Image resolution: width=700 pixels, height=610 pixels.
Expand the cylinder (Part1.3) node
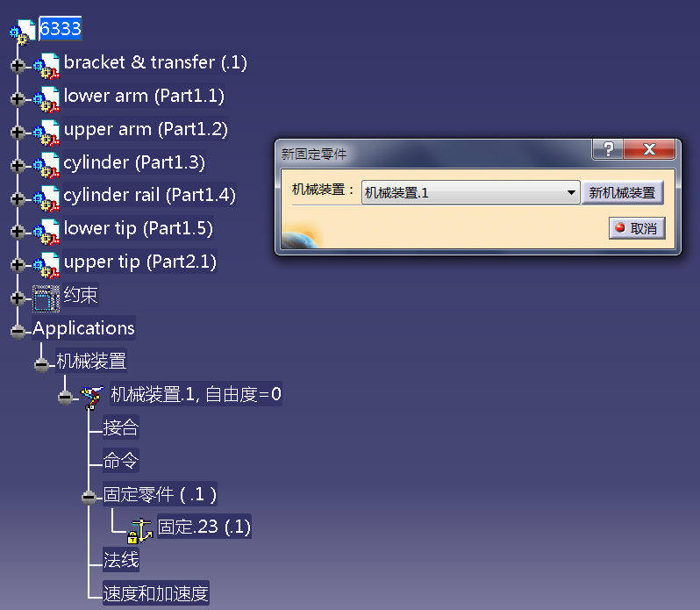point(18,166)
